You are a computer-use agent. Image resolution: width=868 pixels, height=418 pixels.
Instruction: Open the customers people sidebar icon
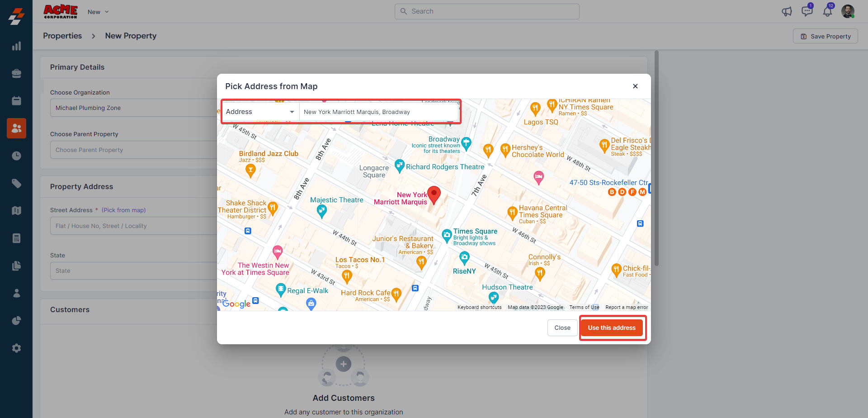16,128
